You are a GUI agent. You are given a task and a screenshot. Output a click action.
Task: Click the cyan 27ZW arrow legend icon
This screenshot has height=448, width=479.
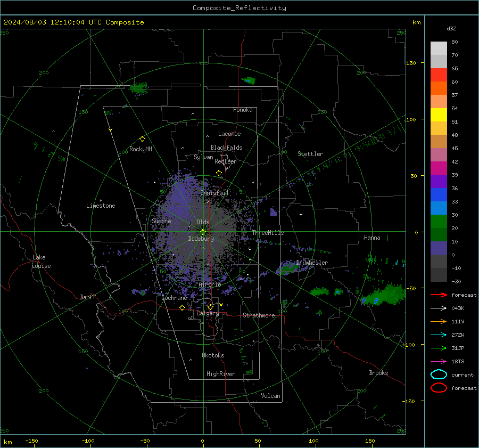(x=439, y=335)
